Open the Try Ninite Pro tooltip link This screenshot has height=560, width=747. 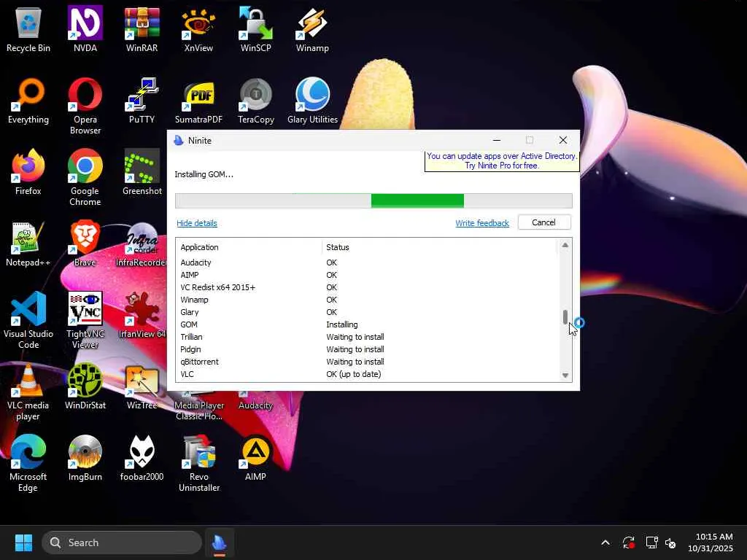tap(502, 161)
